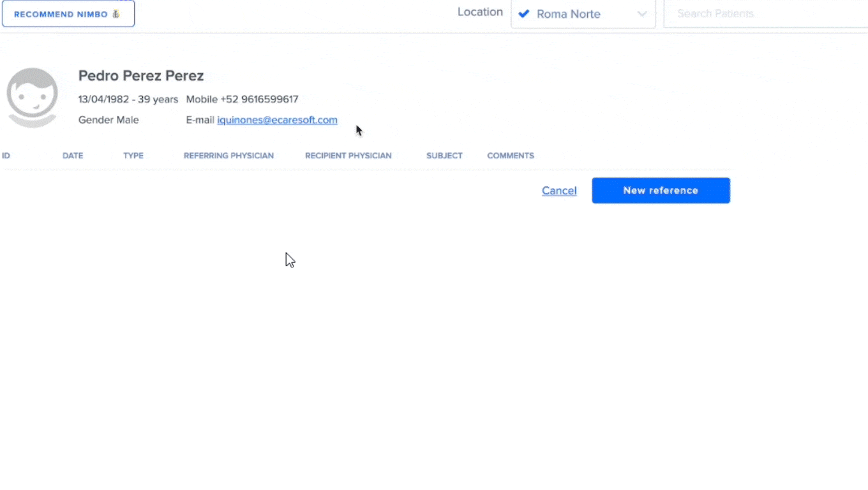Click the mouse cursor arrow near email

[x=358, y=130]
